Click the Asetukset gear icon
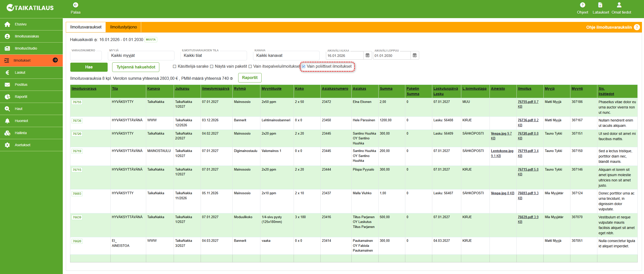Image resolution: width=644 pixels, height=274 pixels. [x=7, y=145]
